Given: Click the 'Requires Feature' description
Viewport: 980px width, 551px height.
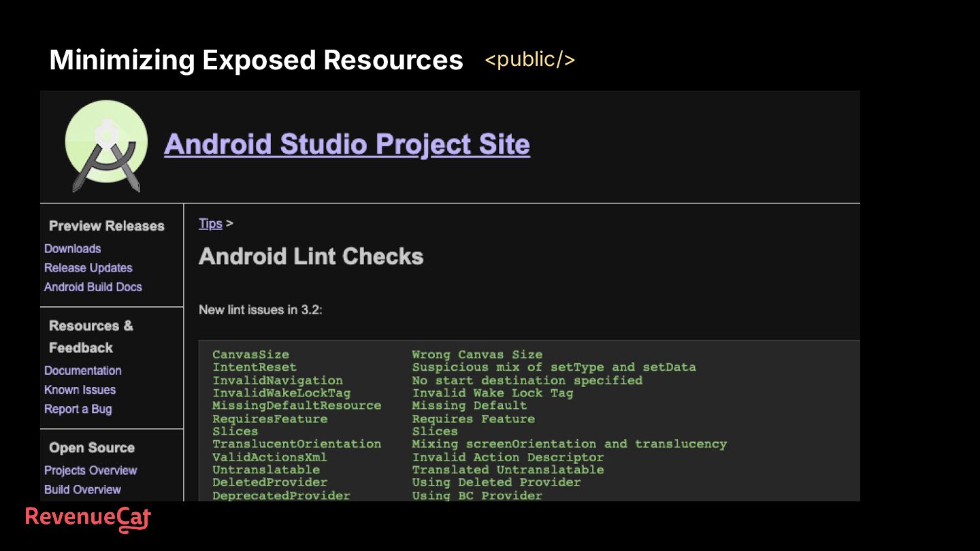Looking at the screenshot, I should point(474,419).
